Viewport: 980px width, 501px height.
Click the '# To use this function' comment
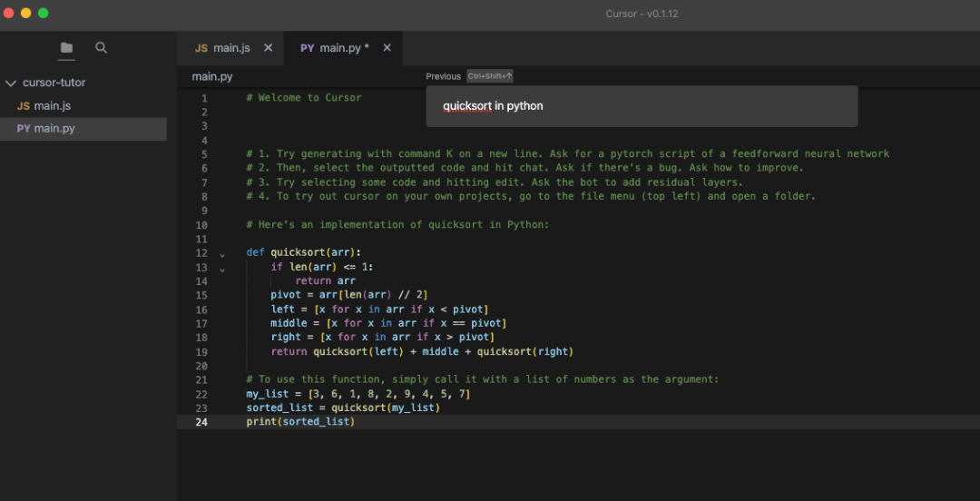483,379
